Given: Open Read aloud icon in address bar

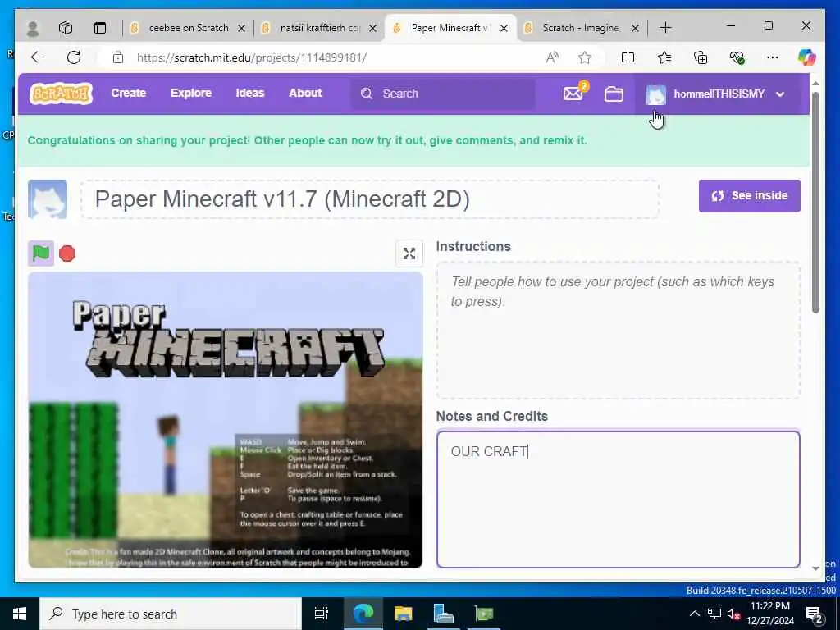Looking at the screenshot, I should (552, 57).
